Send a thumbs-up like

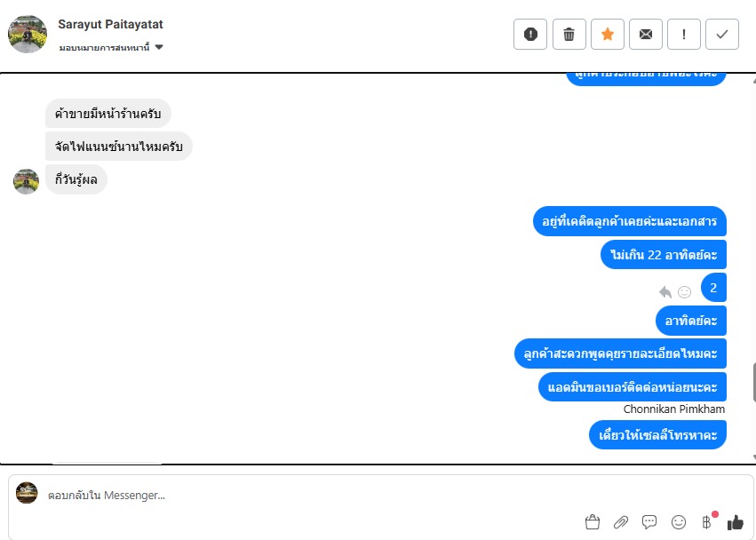pos(736,521)
